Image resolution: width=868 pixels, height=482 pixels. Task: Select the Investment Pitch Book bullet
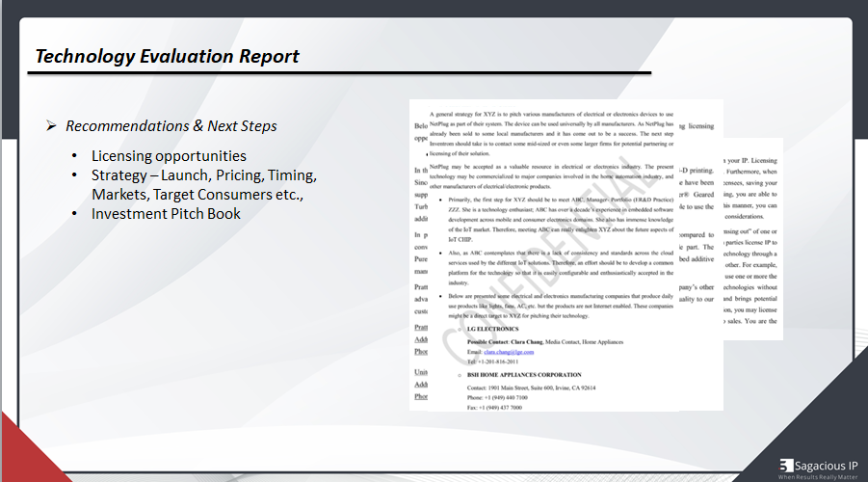pyautogui.click(x=166, y=214)
